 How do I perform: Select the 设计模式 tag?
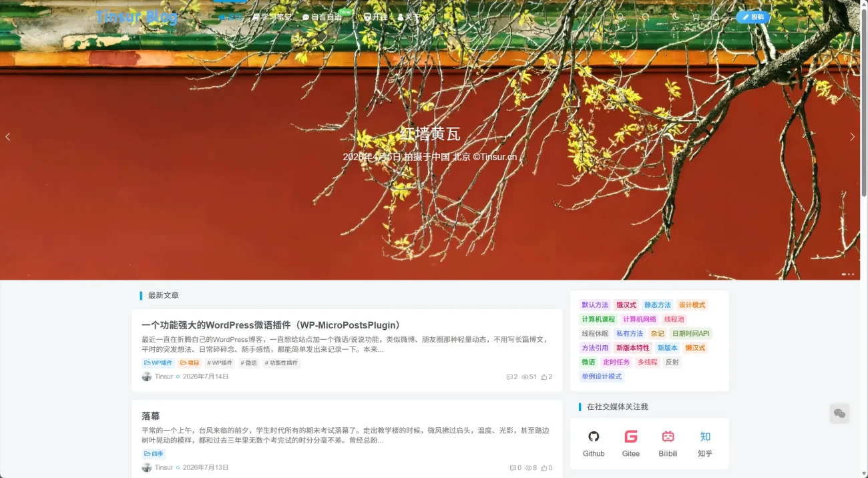692,305
